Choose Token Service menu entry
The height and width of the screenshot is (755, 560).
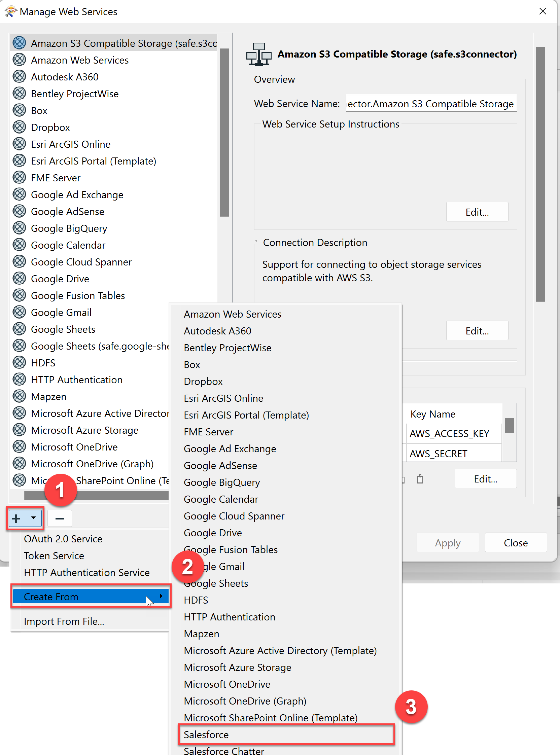[x=54, y=556]
